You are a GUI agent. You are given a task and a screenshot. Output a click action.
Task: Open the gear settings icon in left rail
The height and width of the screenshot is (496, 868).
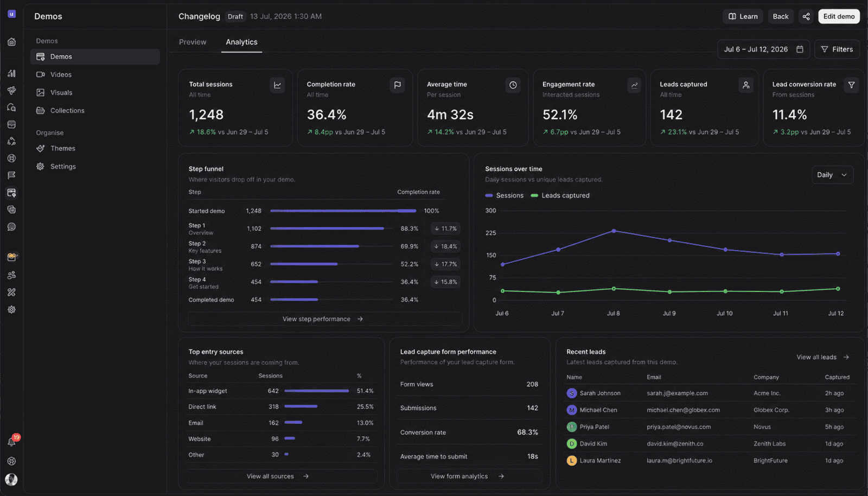(11, 309)
